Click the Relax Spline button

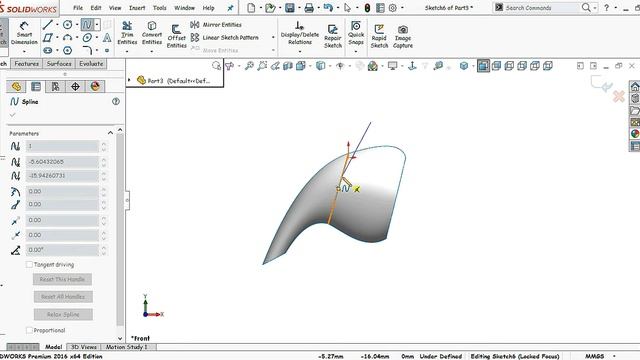(63, 314)
